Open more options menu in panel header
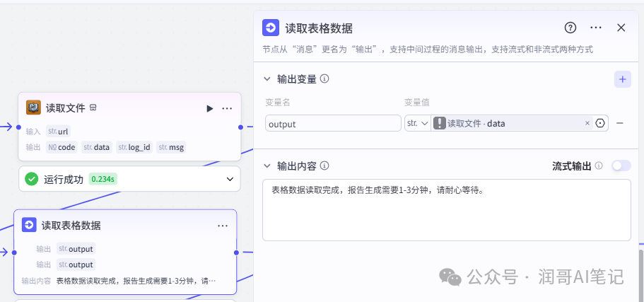644x302 pixels. click(x=595, y=28)
